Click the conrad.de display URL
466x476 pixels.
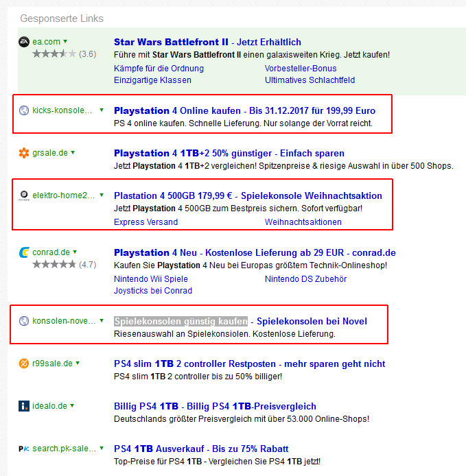coord(51,252)
